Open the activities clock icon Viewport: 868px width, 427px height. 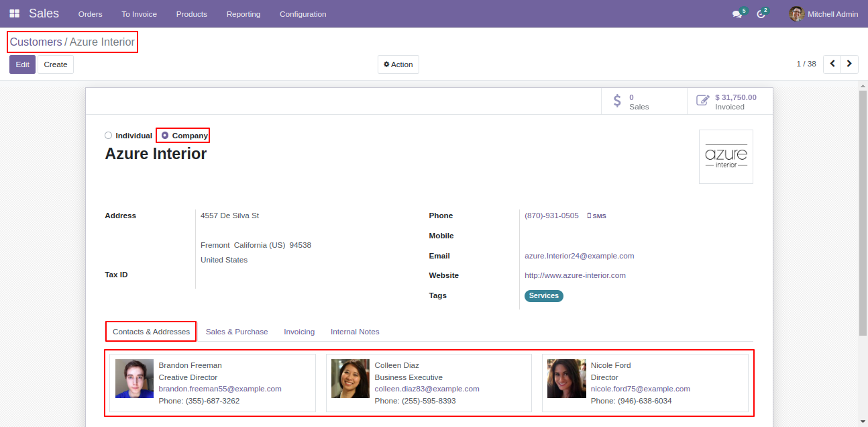coord(761,14)
